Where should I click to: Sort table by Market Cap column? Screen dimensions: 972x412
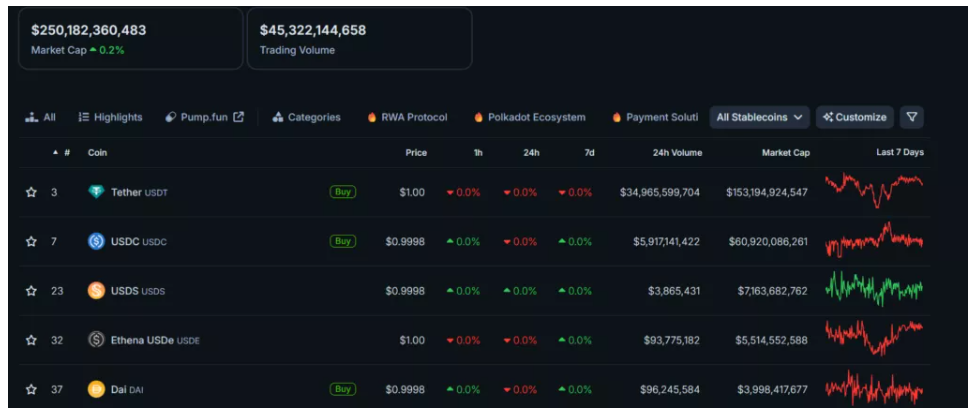point(784,153)
